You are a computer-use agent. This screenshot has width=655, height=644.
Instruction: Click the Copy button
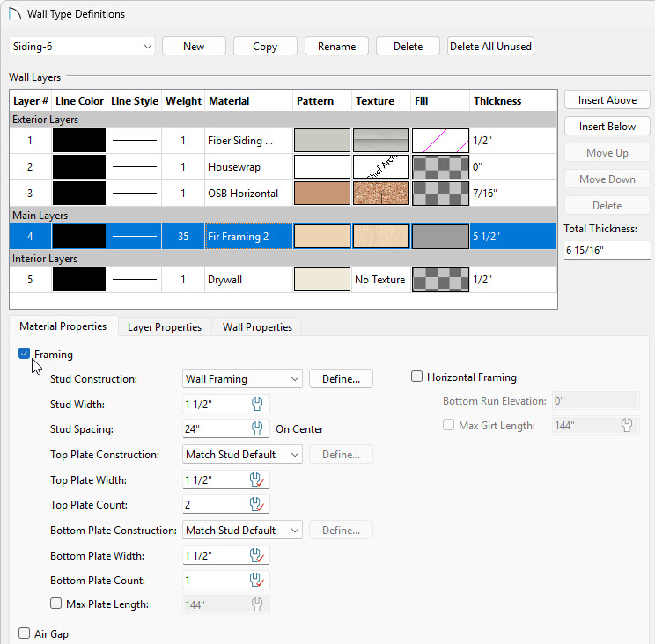click(x=265, y=47)
